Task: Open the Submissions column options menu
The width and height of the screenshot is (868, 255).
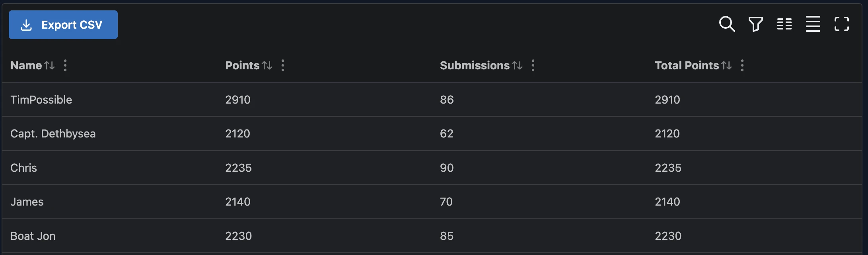Action: click(533, 65)
